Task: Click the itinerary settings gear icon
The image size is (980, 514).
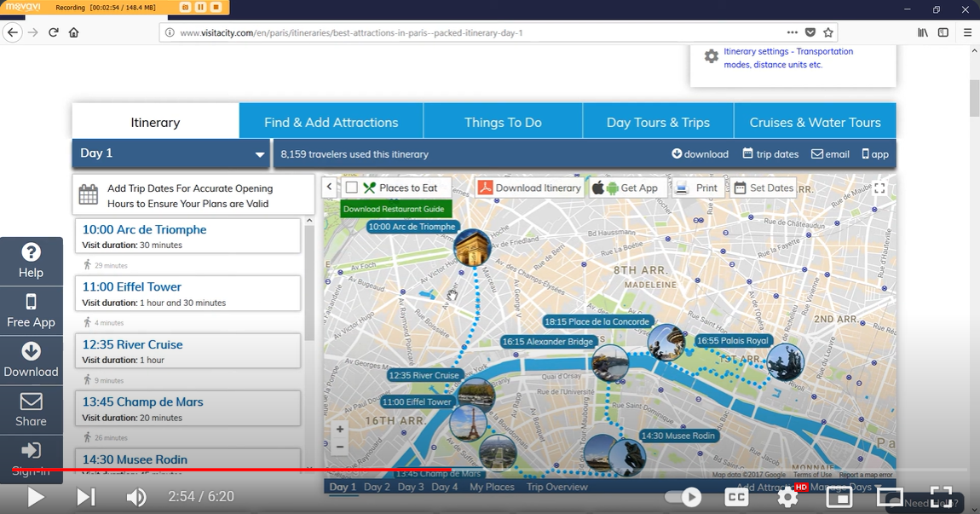Action: (x=711, y=56)
